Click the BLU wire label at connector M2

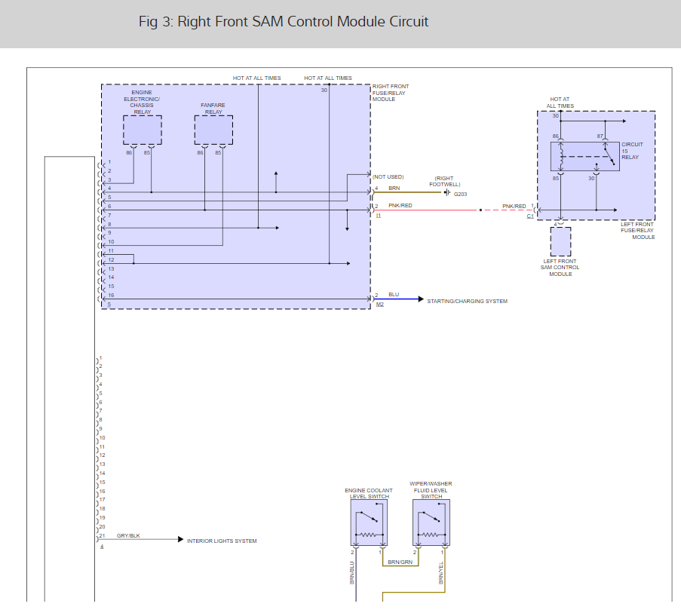[394, 294]
